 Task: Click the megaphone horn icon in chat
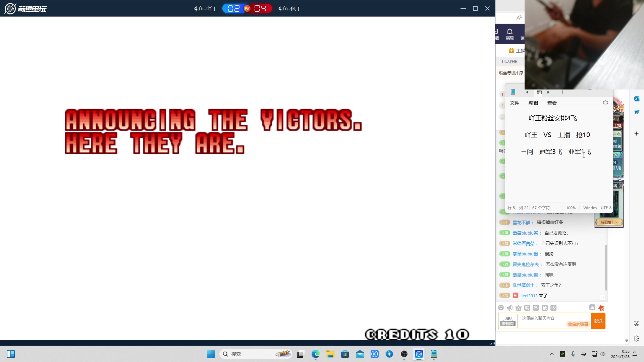click(509, 308)
